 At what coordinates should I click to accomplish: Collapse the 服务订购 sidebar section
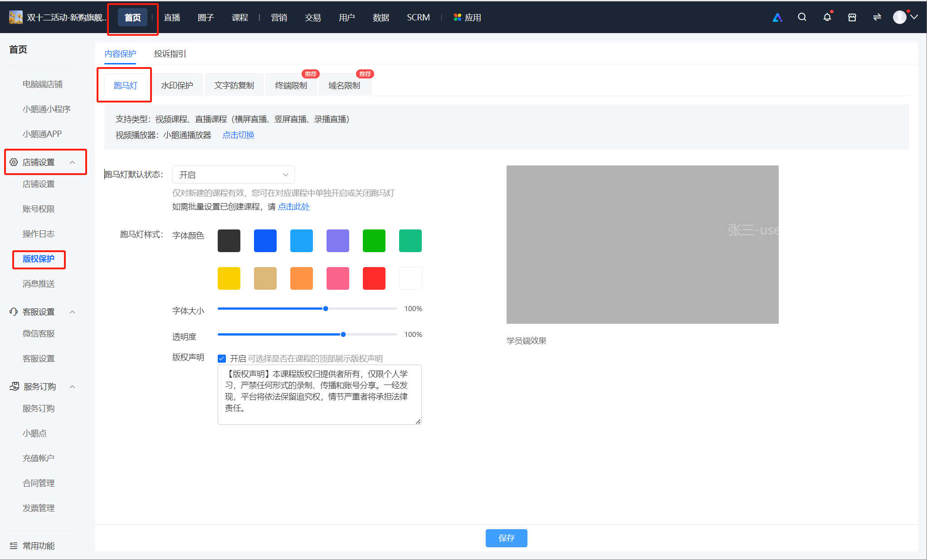73,387
